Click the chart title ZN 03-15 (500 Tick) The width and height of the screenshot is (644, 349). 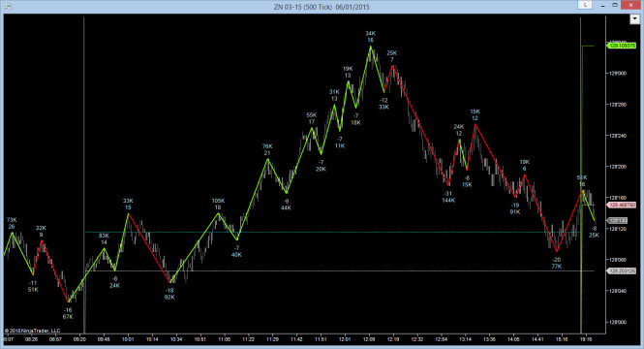click(303, 7)
